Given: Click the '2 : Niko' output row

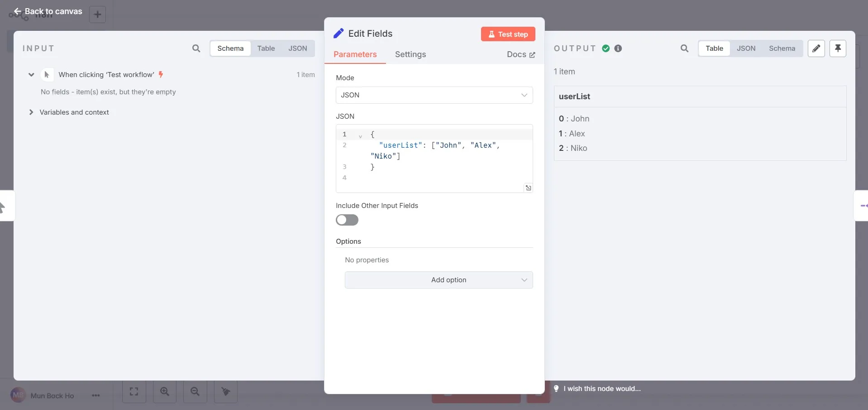Looking at the screenshot, I should tap(573, 148).
